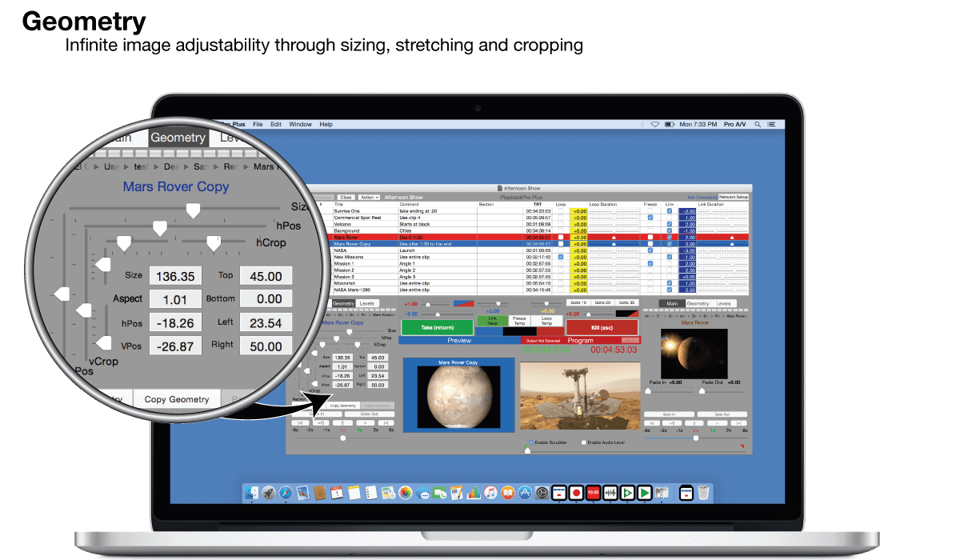Screen dimensions: 956x560
Task: Open Spotlight search magnifier in menu bar
Action: click(758, 125)
